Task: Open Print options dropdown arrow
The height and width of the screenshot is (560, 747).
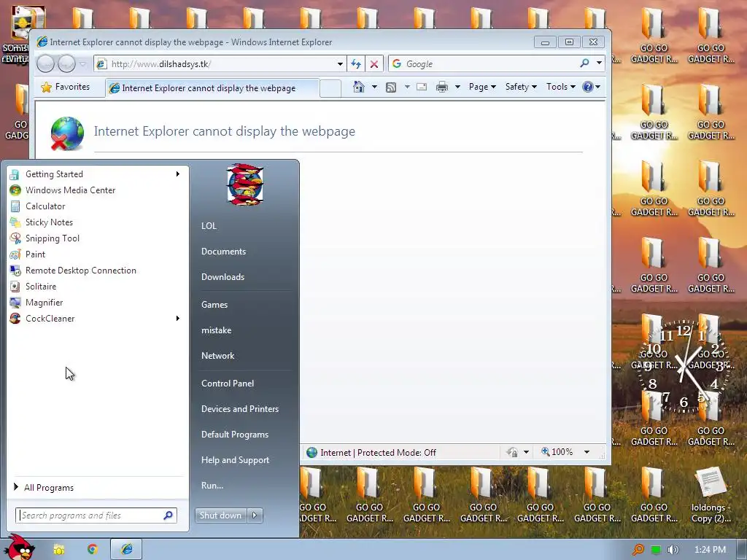Action: coord(457,87)
